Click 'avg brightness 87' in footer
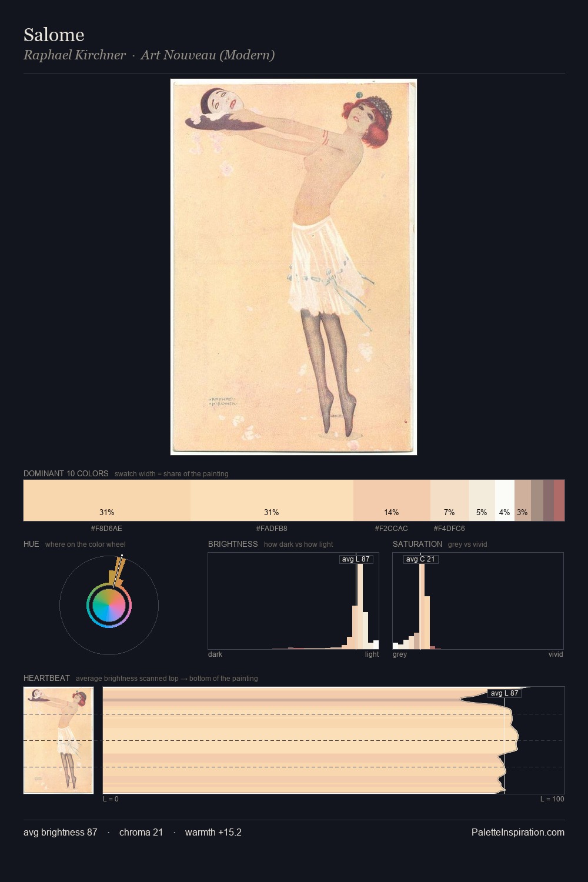The image size is (588, 882). [61, 832]
